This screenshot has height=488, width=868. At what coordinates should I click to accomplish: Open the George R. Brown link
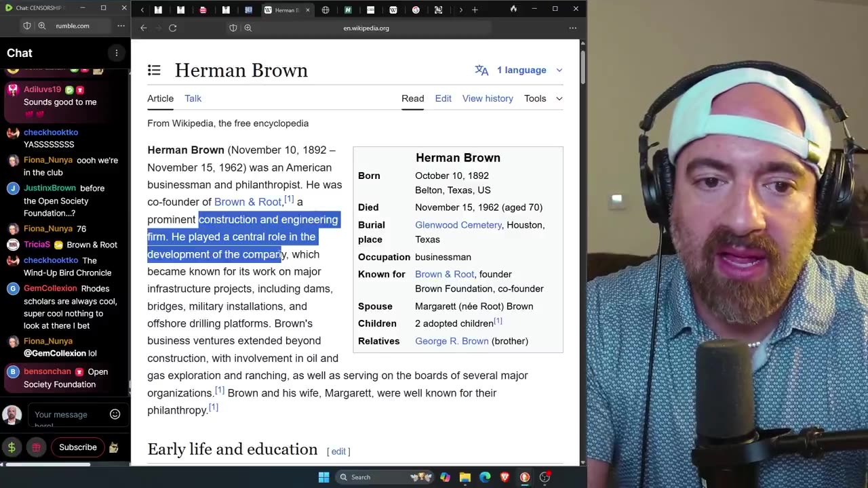point(452,341)
